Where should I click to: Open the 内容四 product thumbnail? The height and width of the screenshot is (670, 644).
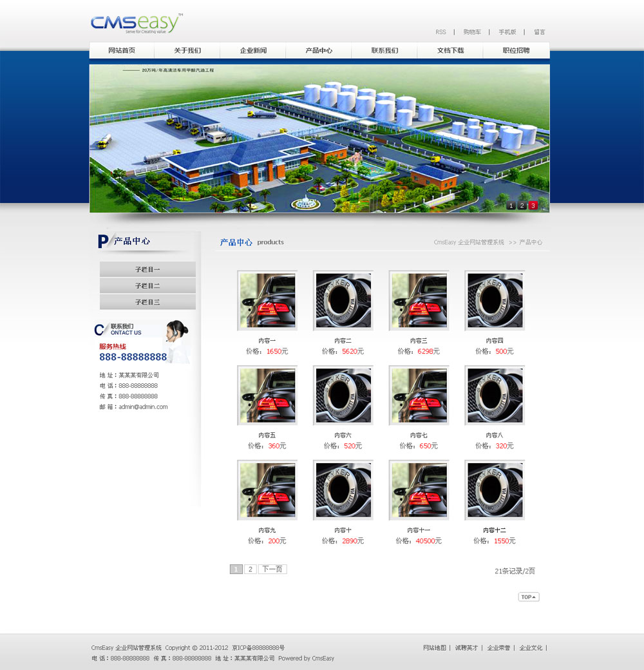click(x=495, y=301)
